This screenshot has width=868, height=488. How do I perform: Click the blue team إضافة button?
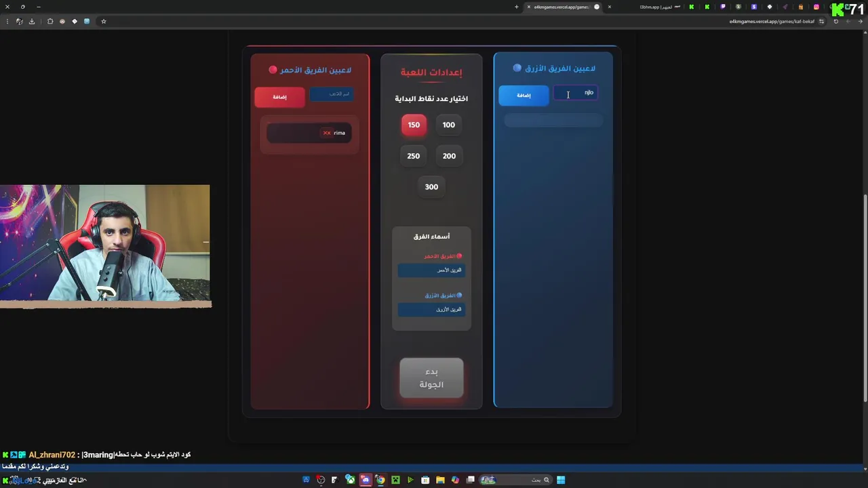[x=524, y=96]
